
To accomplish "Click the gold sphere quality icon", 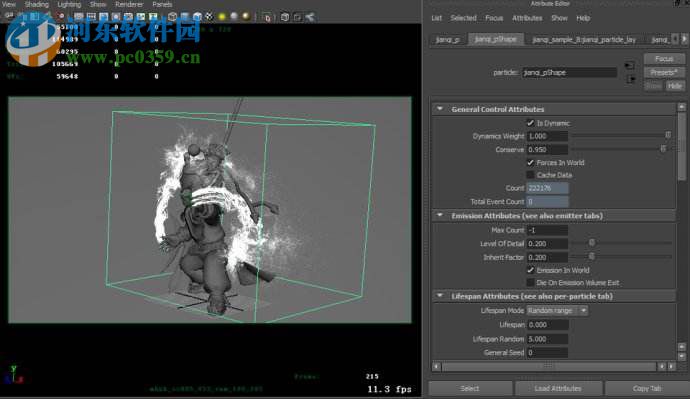I will (x=246, y=17).
